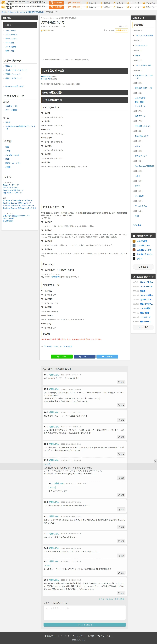Open rank 3 王冠島(チャレンジ) in 人気記事ランキング
This screenshot has width=157, height=644.
(145, 250)
